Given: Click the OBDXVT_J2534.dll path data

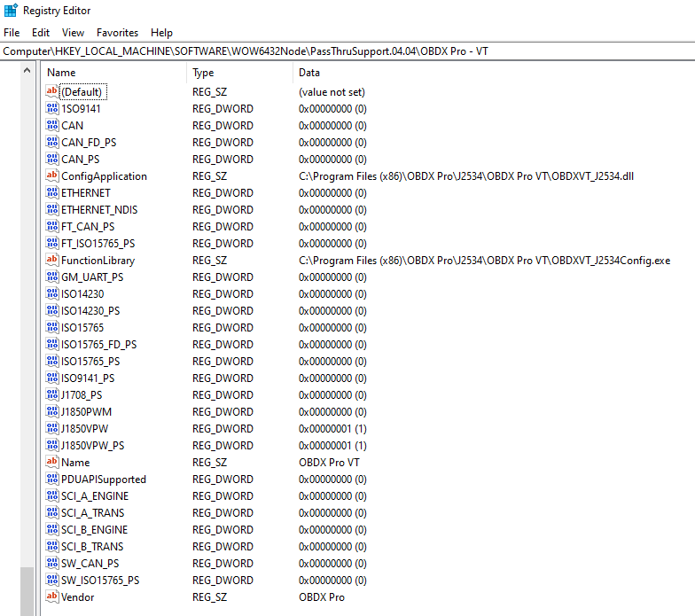Looking at the screenshot, I should pyautogui.click(x=466, y=175).
